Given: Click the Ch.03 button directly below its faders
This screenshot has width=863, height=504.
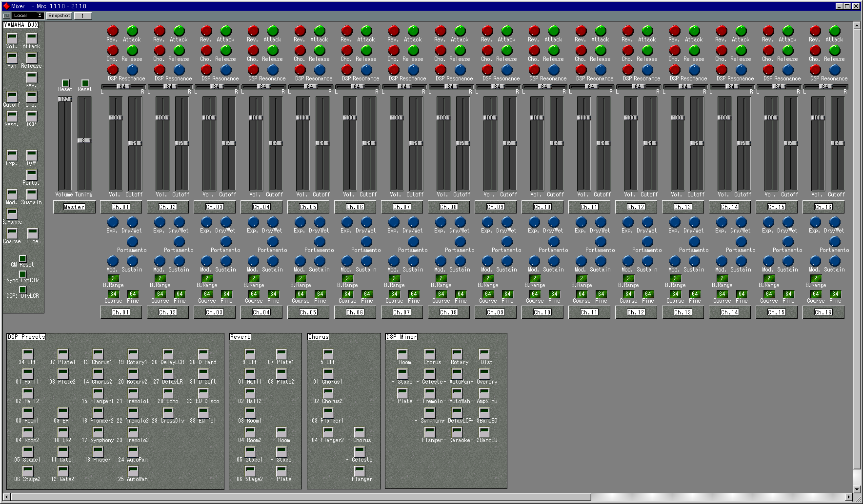Looking at the screenshot, I should pyautogui.click(x=215, y=207).
